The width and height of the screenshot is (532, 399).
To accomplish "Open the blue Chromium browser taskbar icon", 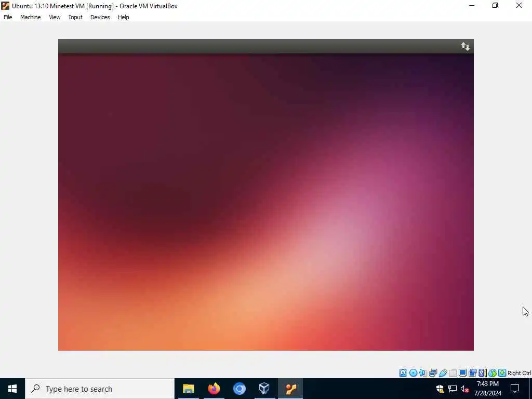I will point(239,389).
